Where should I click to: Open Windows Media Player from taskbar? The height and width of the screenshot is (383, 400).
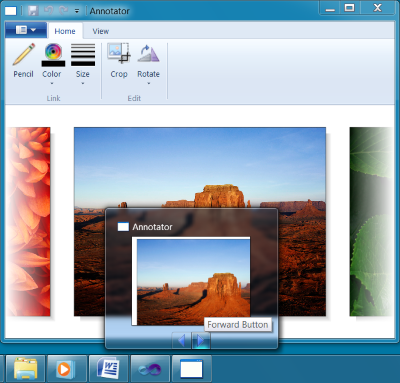coord(67,368)
